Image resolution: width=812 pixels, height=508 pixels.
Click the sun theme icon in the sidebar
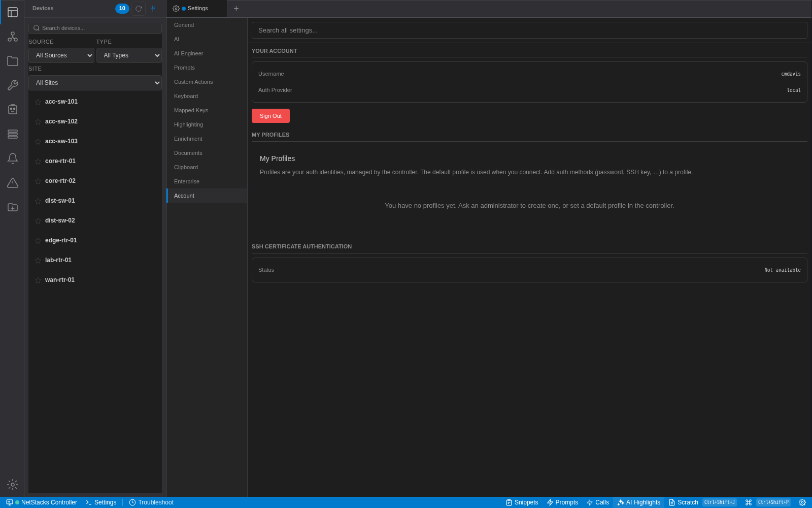coord(13,485)
